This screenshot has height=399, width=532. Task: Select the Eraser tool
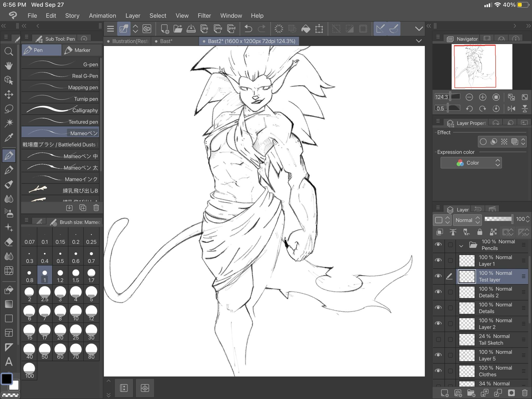coord(9,242)
